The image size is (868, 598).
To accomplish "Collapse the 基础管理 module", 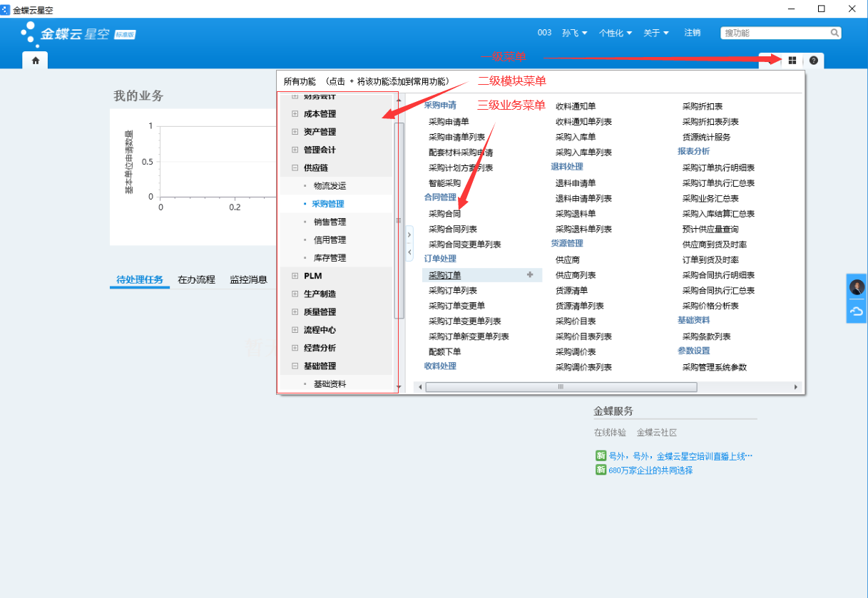I will point(295,366).
